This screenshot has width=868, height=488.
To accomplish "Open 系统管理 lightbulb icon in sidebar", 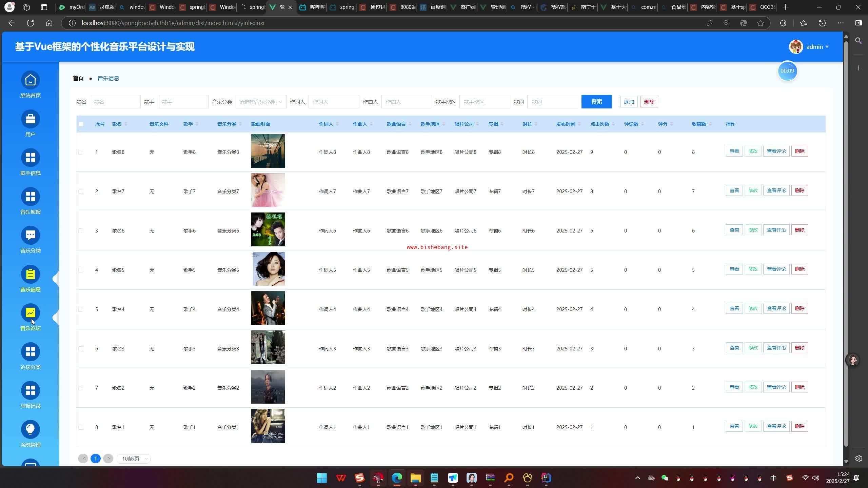I will tap(30, 430).
